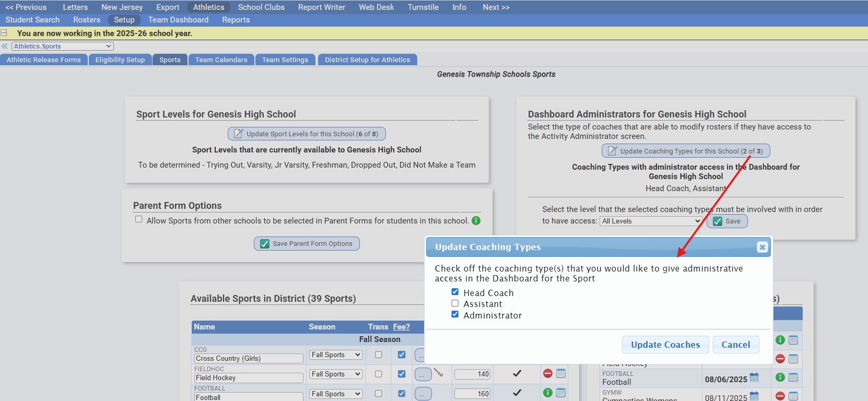The width and height of the screenshot is (868, 401).
Task: Check Trans box for Cross Country (Girls)
Action: (x=379, y=355)
